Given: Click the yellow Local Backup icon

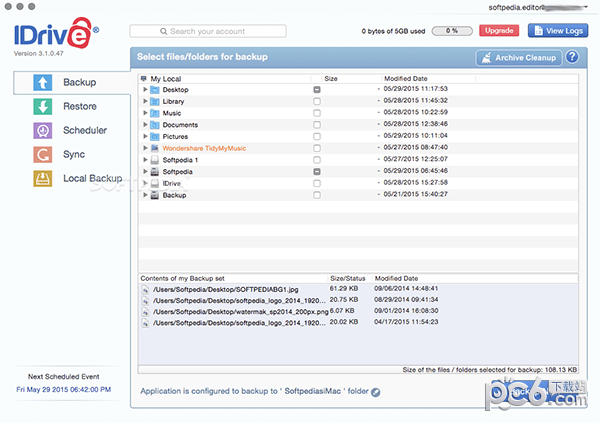Looking at the screenshot, I should [42, 178].
